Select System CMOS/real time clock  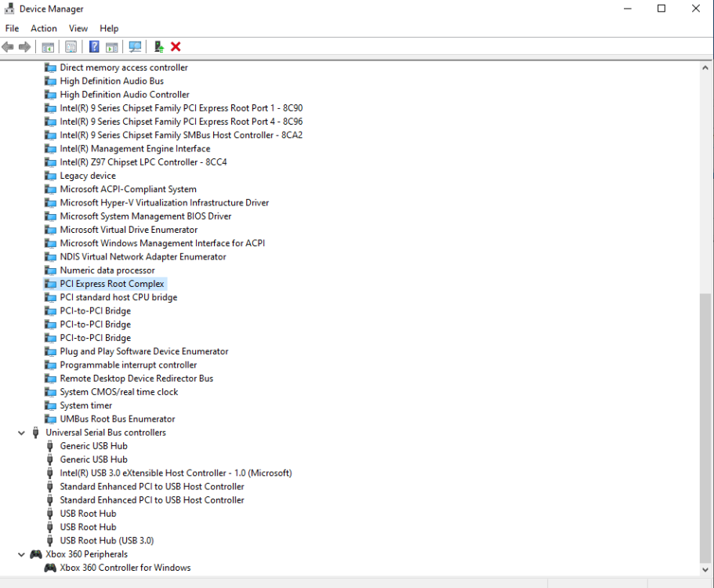(119, 392)
